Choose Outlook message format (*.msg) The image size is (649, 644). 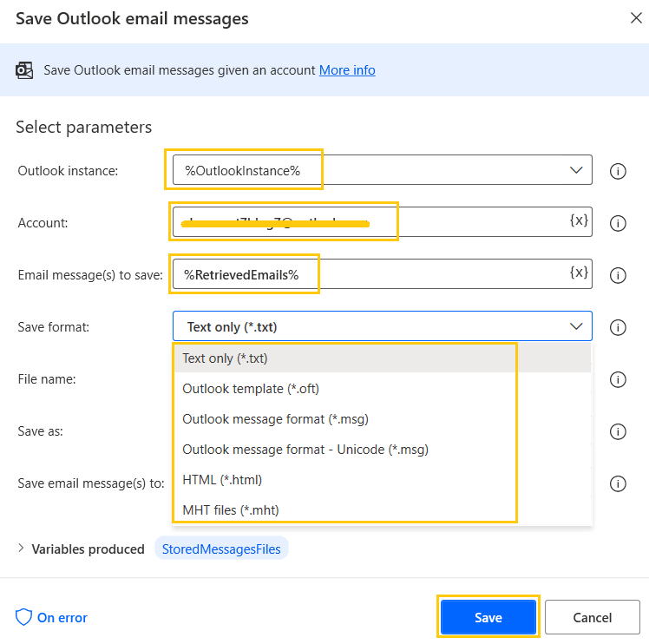383,419
